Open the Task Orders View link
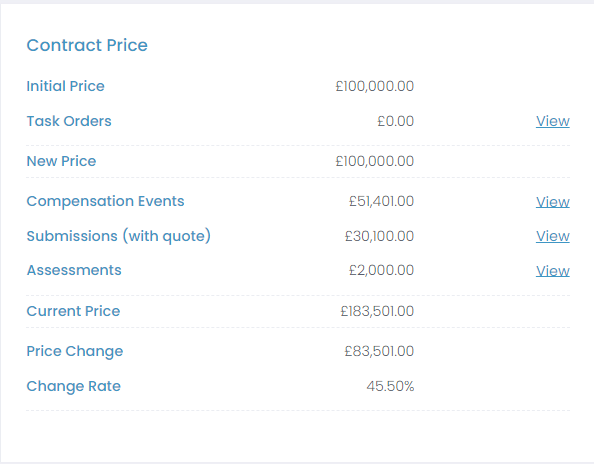The height and width of the screenshot is (464, 594). pyautogui.click(x=553, y=121)
